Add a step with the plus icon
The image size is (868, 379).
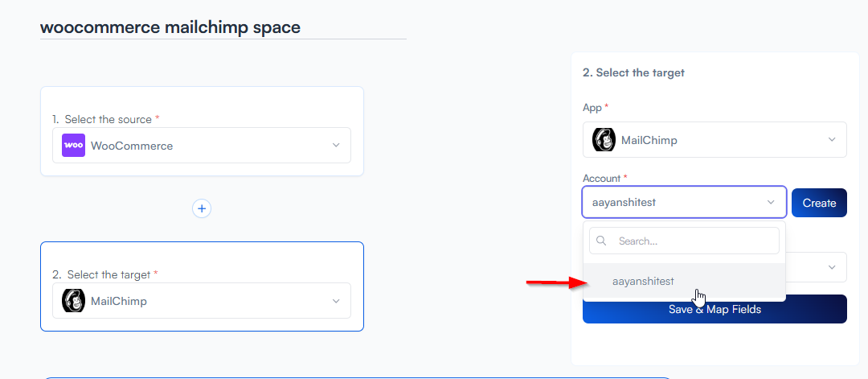tap(202, 208)
